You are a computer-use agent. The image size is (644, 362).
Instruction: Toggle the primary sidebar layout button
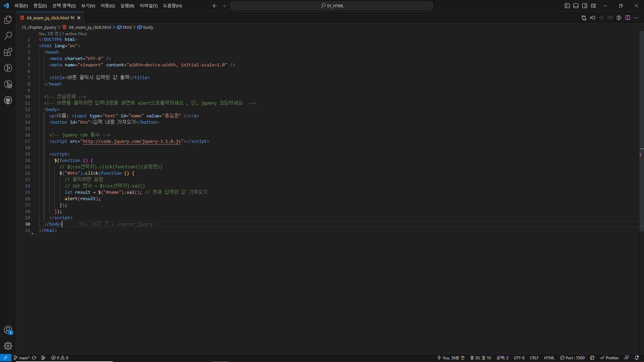tap(567, 6)
